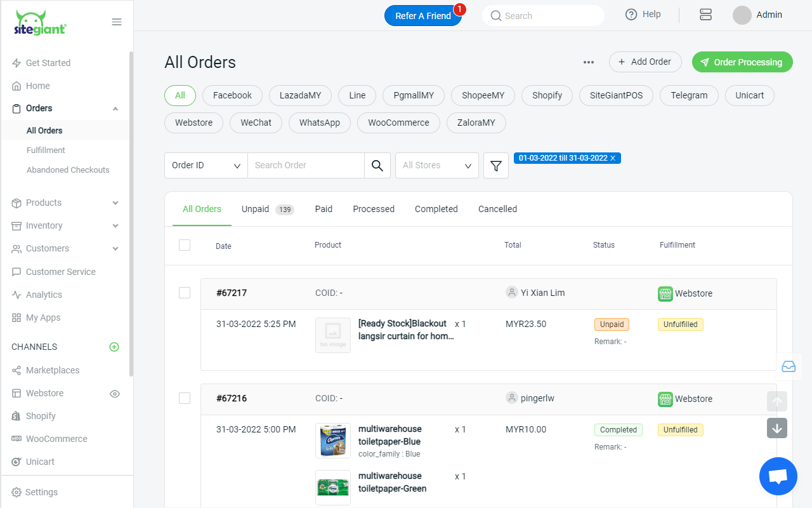Filter by the LazadaMY channel chip
This screenshot has width=812, height=508.
(x=301, y=95)
